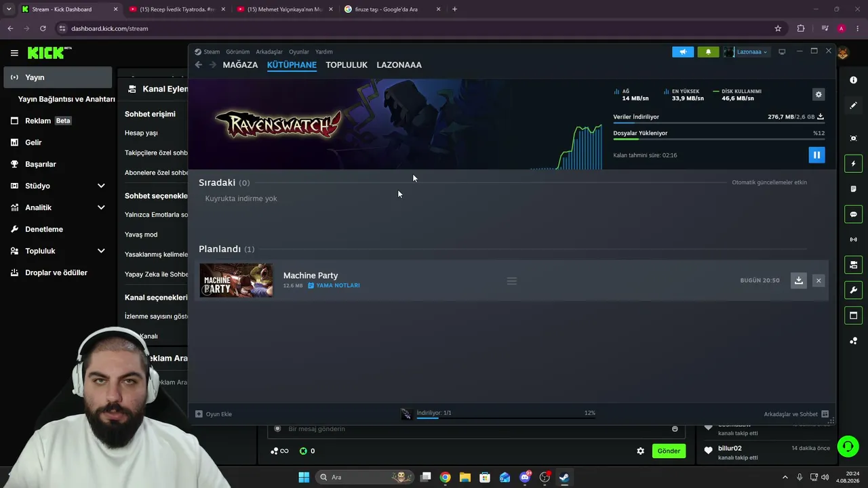Send chat message with Gönder
This screenshot has height=488, width=868.
tap(669, 451)
